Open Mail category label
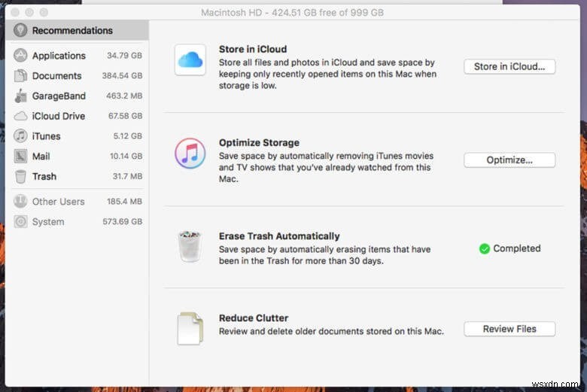 coord(41,156)
